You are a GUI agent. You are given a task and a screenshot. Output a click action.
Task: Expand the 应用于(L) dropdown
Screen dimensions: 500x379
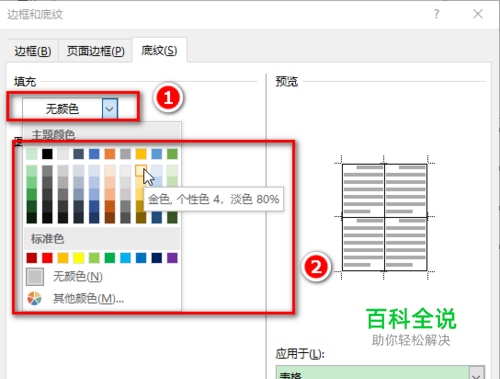point(477,373)
